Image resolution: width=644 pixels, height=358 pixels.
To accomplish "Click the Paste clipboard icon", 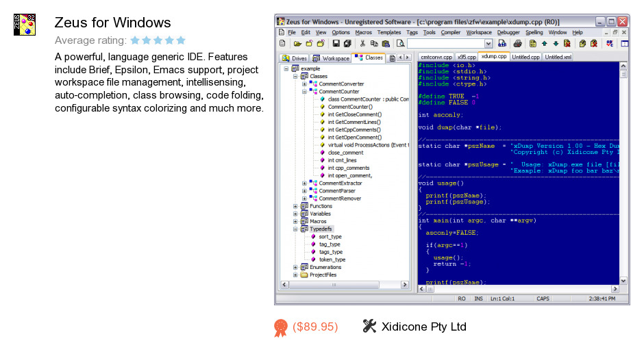I will pyautogui.click(x=386, y=43).
